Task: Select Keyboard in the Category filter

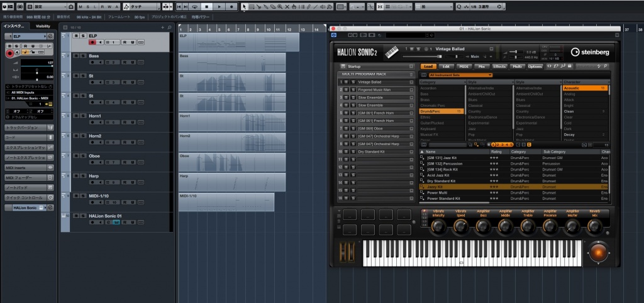Action: (441, 129)
